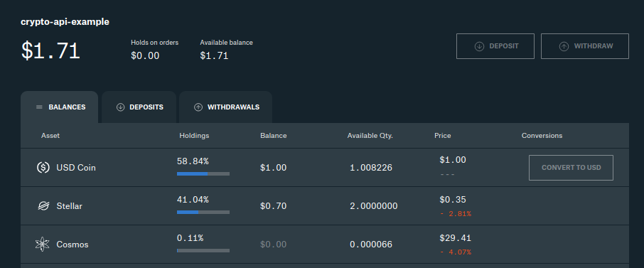
Task: Click the Price column header
Action: point(443,136)
